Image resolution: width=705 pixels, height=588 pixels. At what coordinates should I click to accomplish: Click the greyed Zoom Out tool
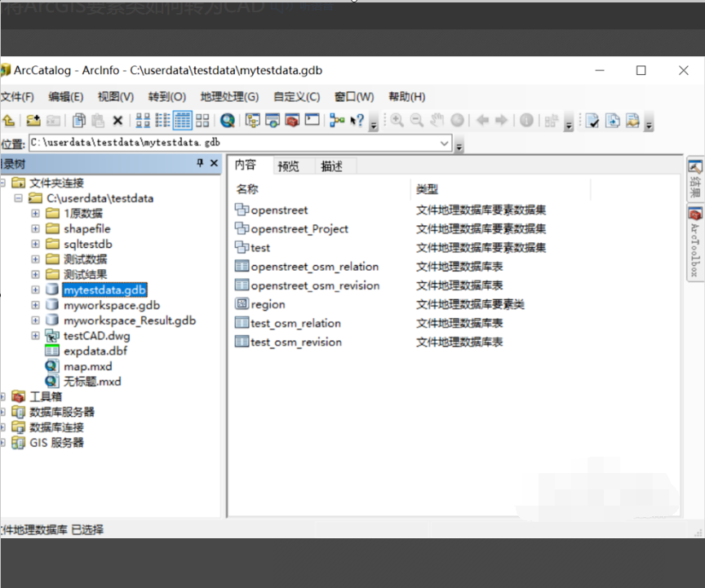pyautogui.click(x=417, y=121)
